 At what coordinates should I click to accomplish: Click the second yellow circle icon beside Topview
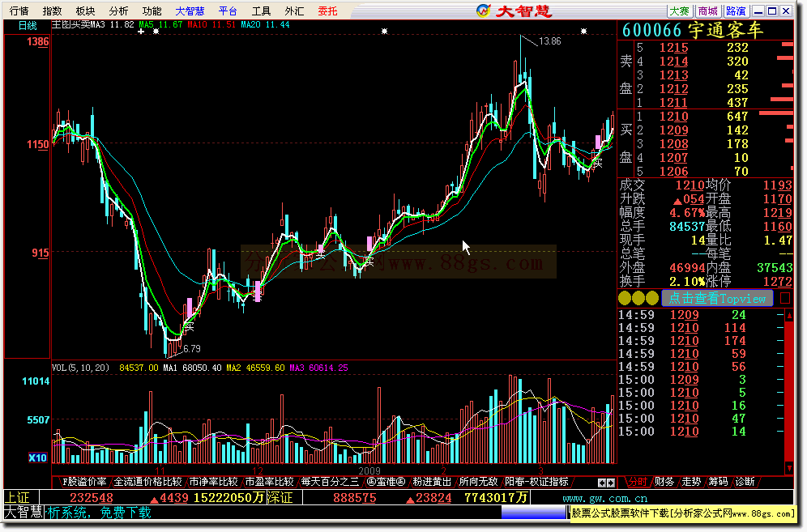click(638, 298)
